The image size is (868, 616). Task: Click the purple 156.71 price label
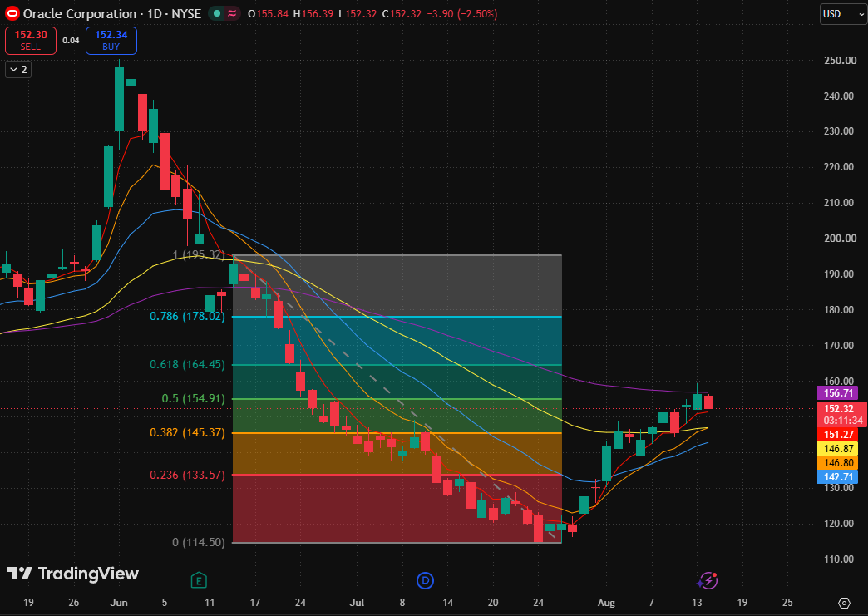point(838,393)
